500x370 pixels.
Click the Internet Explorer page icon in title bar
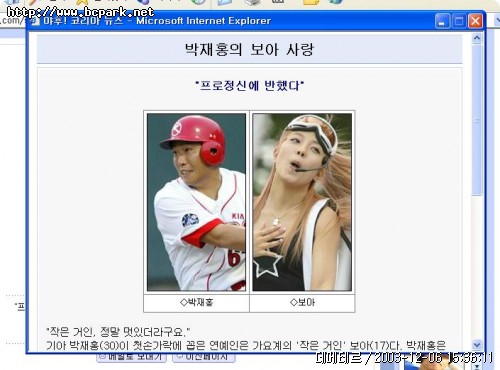[35, 21]
